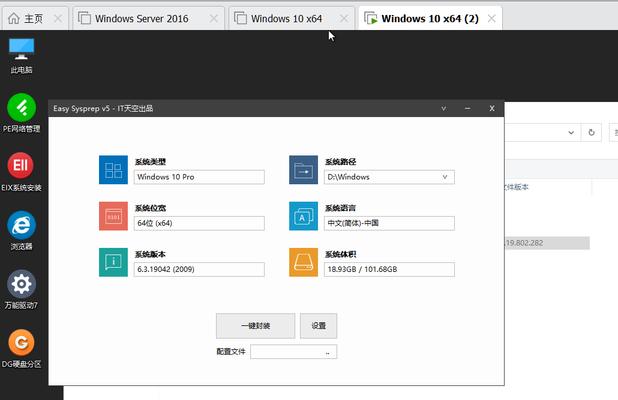Image resolution: width=618 pixels, height=400 pixels.
Task: Click the 文件版本 column header behind
Action: point(516,187)
